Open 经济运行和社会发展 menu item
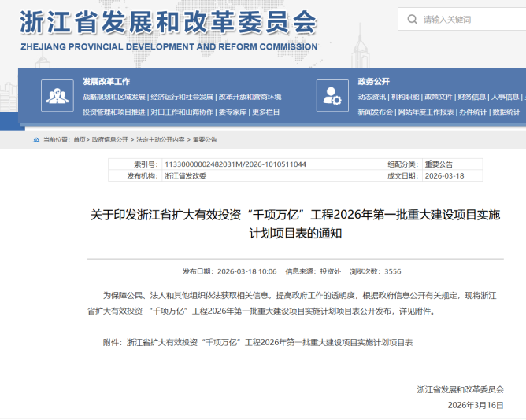This screenshot has width=526, height=420. click(x=182, y=98)
